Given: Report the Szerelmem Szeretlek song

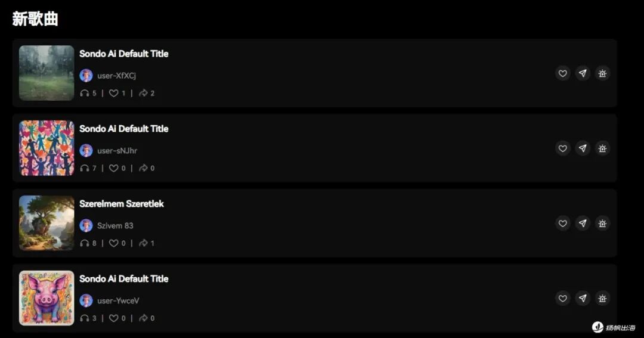Looking at the screenshot, I should (x=602, y=224).
